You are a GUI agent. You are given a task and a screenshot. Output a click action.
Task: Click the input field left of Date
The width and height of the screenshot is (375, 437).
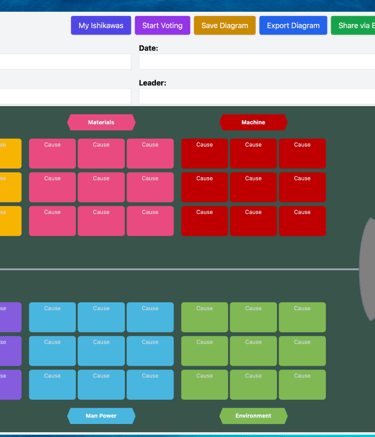tap(65, 62)
